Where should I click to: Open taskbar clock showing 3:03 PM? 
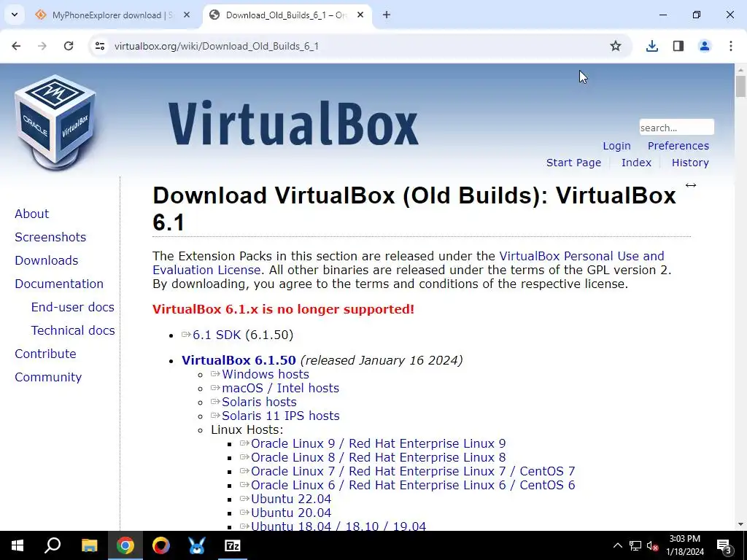684,545
